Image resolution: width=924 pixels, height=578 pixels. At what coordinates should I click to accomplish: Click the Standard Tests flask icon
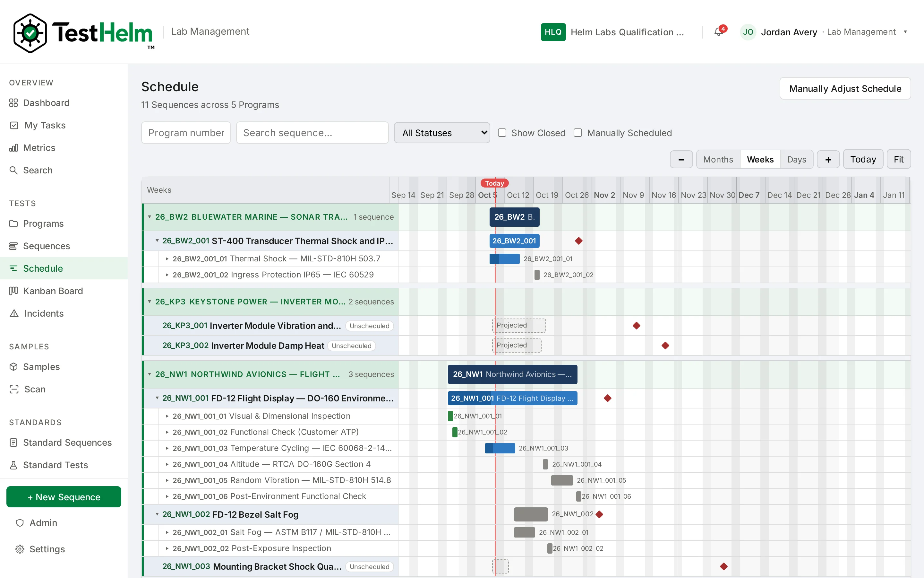click(14, 465)
